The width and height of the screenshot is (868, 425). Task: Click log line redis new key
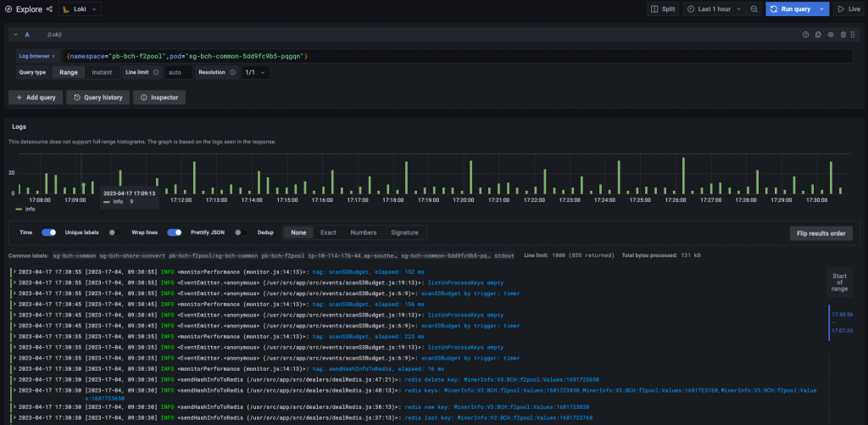414,406
